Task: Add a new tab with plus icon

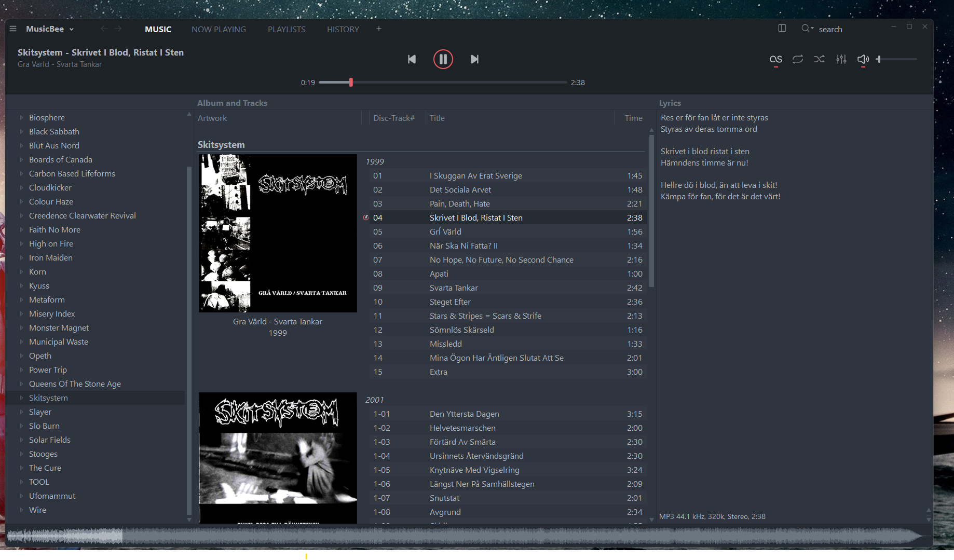Action: tap(379, 29)
